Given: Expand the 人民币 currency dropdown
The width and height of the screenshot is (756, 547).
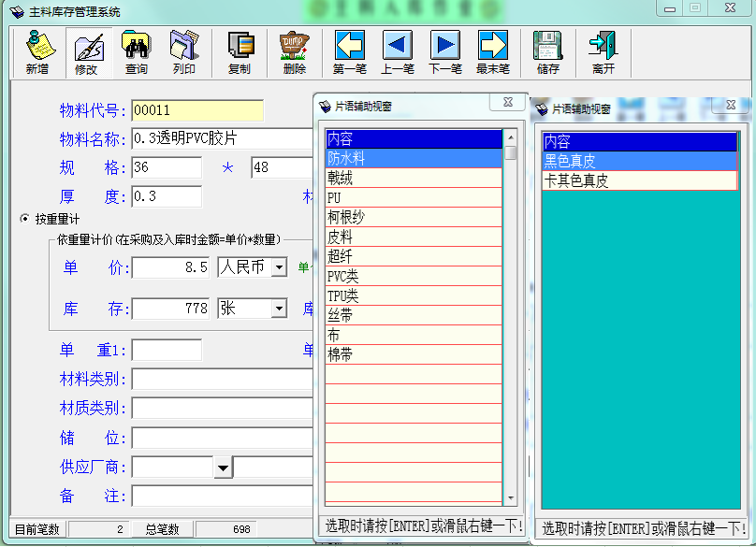Looking at the screenshot, I should point(279,268).
